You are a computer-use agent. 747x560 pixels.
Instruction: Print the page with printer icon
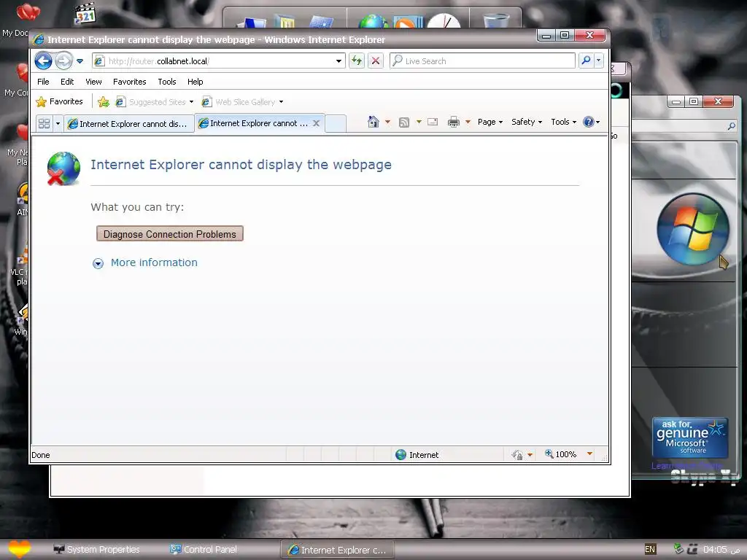click(x=454, y=122)
